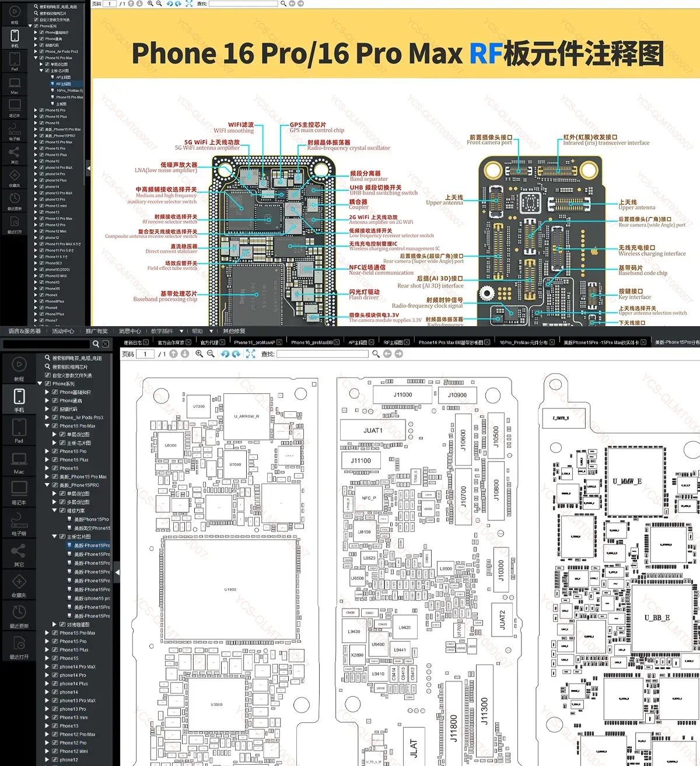Select the Phone16 Pro tree item in the upper window
Viewport: 700px width, 766px height.
[55, 110]
